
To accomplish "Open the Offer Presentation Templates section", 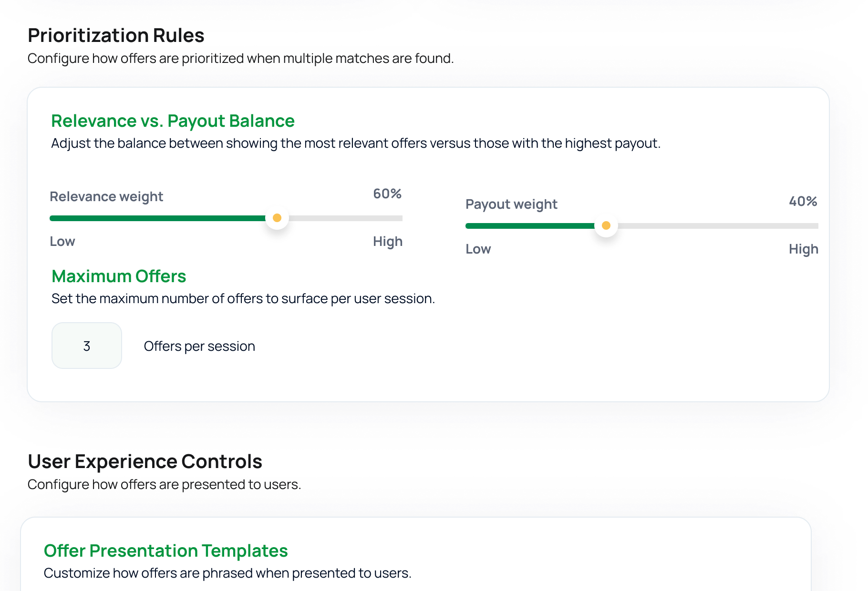I will click(165, 550).
